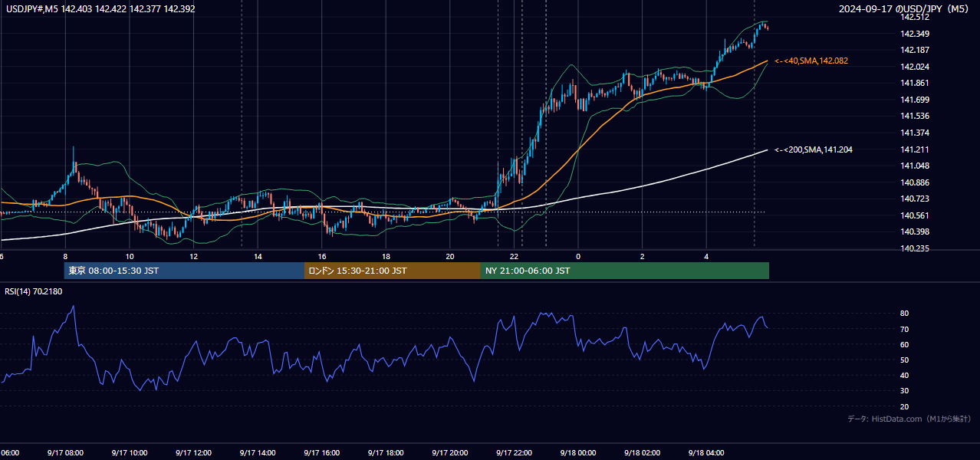Click the 141.048 price axis label
980x460 pixels.
point(915,166)
